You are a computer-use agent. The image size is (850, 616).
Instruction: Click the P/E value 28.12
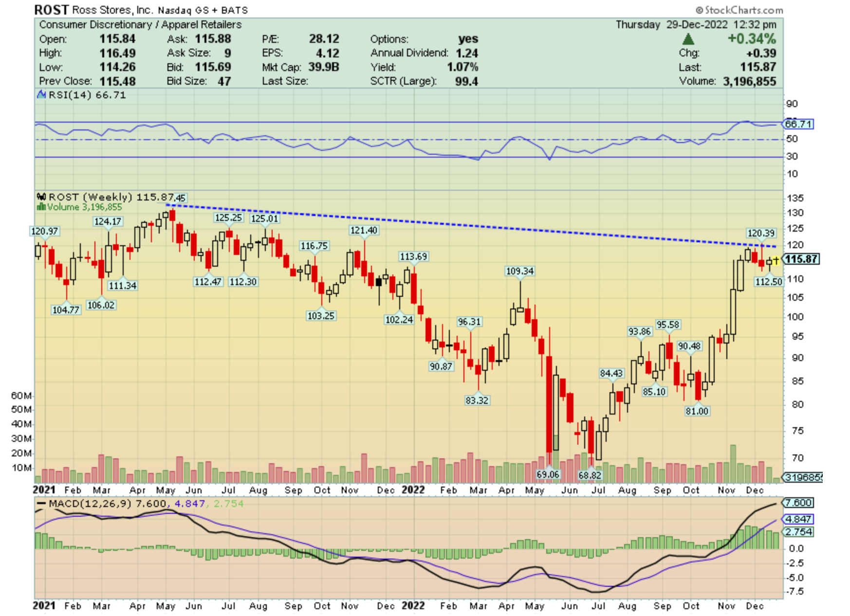[x=324, y=39]
